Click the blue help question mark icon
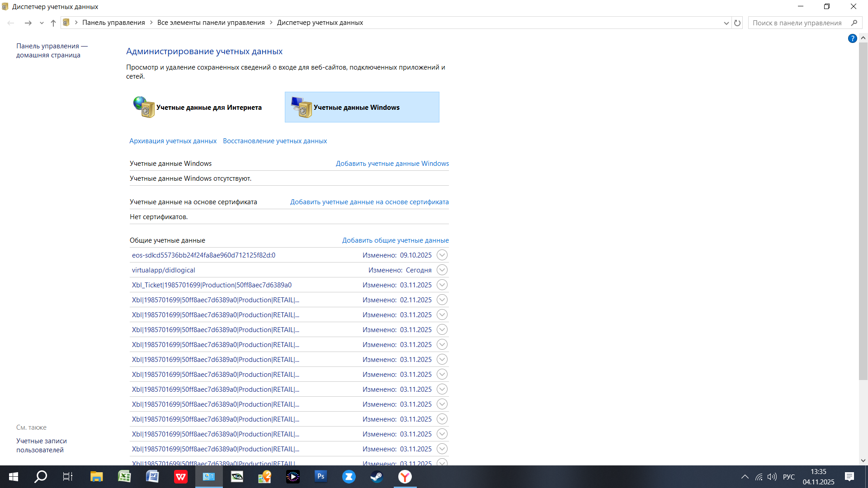The height and width of the screenshot is (488, 868). tap(852, 38)
